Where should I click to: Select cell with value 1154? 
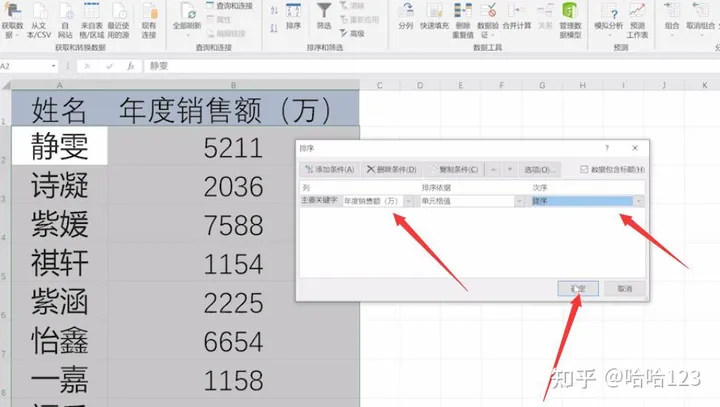click(x=233, y=263)
